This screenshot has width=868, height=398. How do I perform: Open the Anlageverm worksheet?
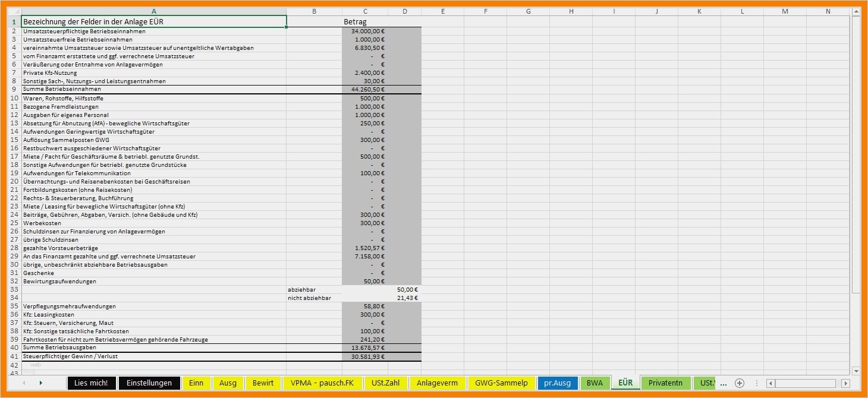438,383
